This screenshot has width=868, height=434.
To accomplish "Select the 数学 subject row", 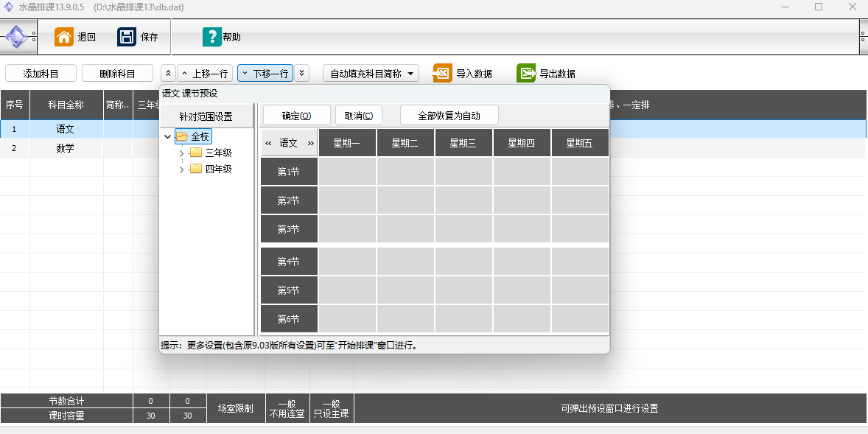I will [x=65, y=148].
